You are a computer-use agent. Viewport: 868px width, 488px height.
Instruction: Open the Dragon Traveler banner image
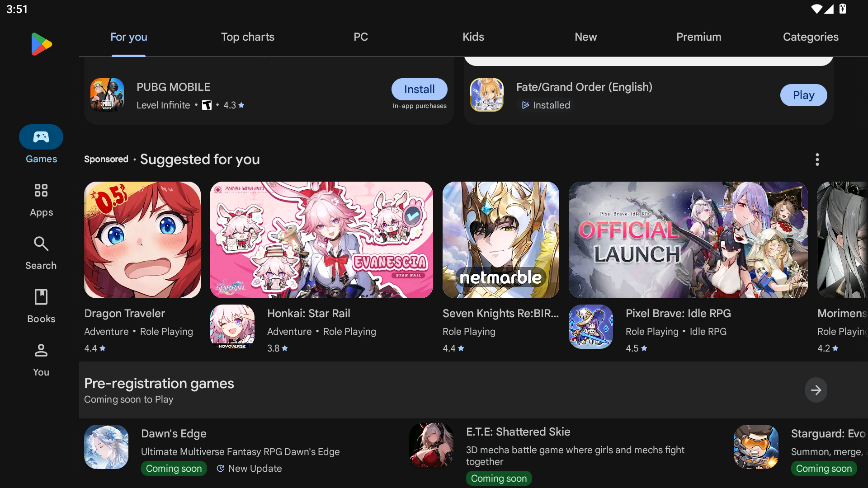click(142, 240)
